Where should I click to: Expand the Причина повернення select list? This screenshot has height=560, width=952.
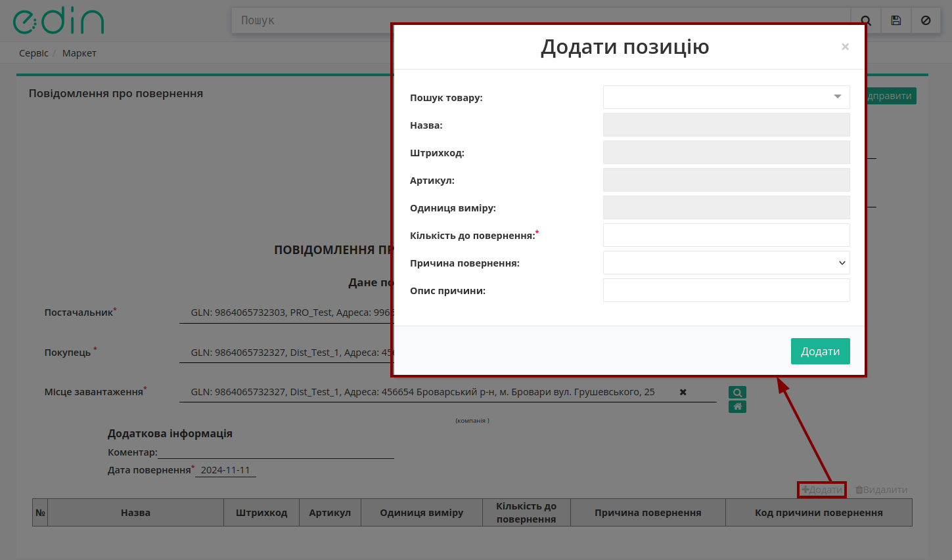pos(726,263)
